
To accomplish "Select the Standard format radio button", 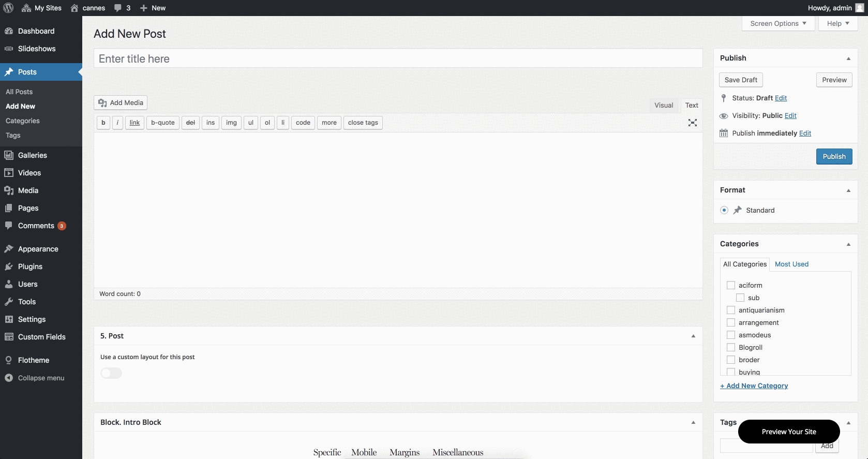I will click(724, 210).
